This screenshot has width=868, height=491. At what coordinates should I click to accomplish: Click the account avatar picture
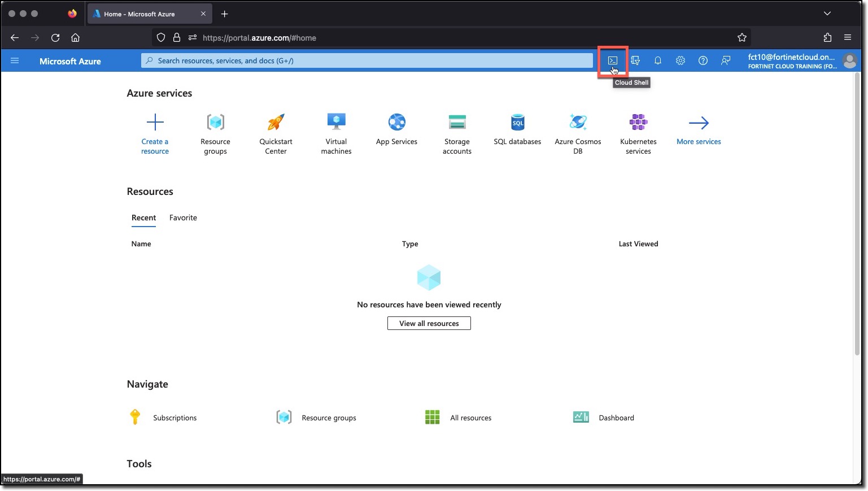click(850, 60)
